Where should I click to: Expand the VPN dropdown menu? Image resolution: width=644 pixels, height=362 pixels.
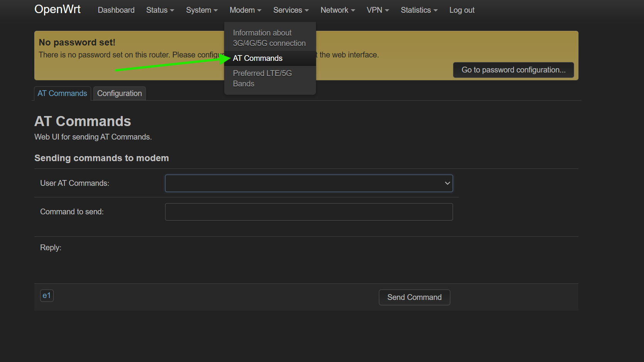378,10
